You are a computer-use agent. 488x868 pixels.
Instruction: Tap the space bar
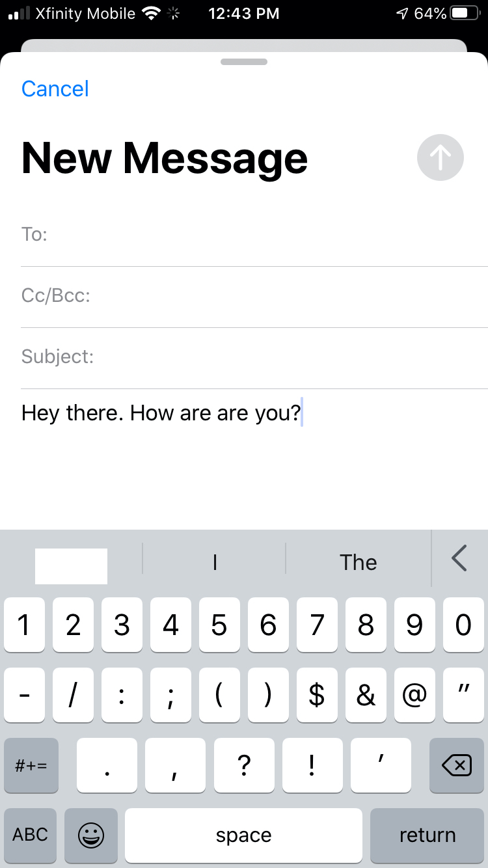tap(243, 835)
